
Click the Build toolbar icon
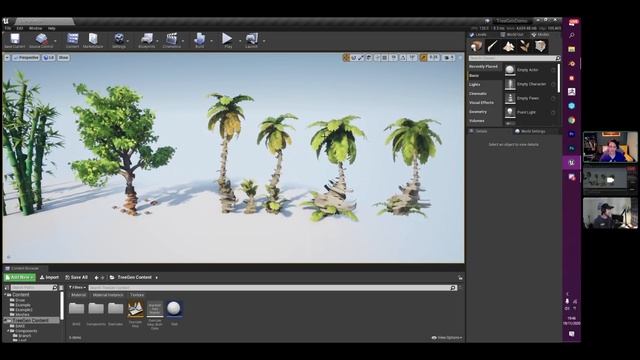(200, 39)
